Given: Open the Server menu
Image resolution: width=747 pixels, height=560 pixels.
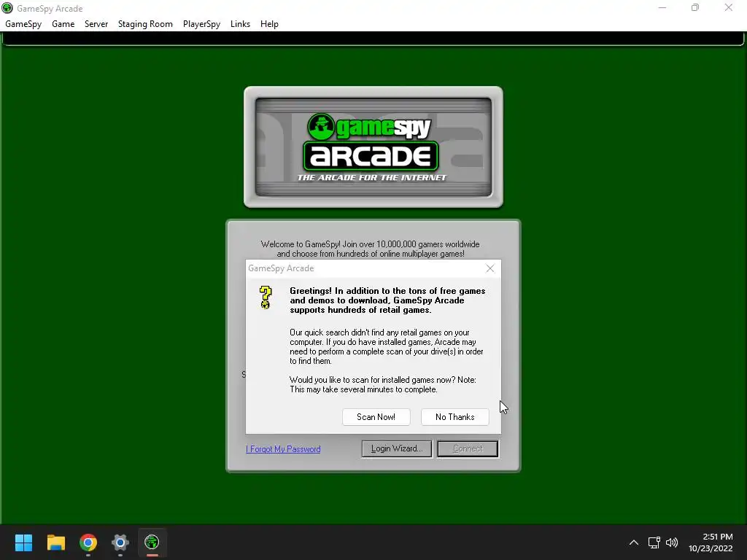Looking at the screenshot, I should click(x=96, y=24).
